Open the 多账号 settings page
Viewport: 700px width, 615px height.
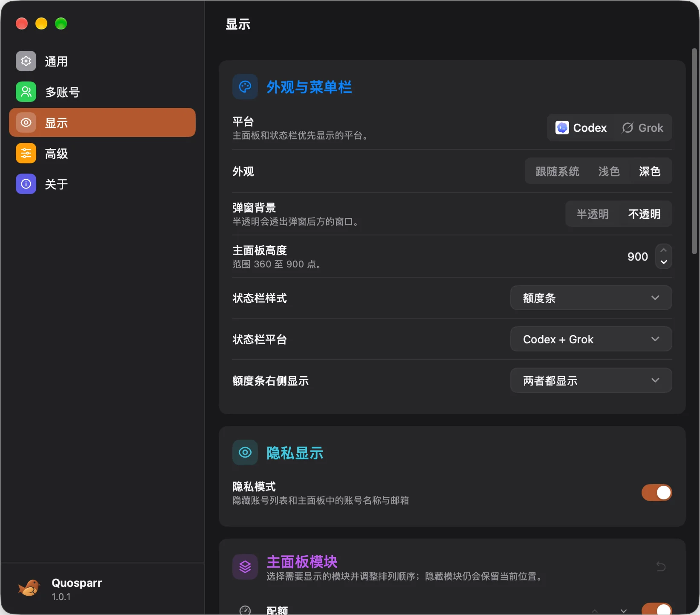(102, 92)
